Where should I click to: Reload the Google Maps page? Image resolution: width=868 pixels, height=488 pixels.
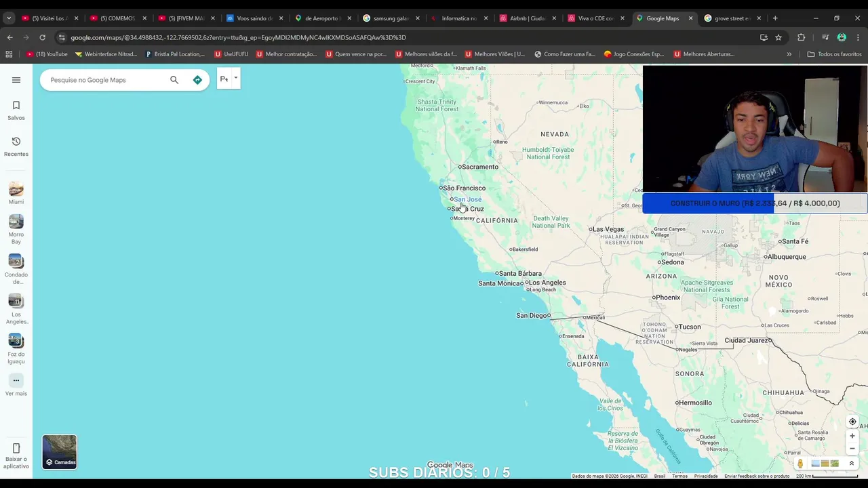pyautogui.click(x=42, y=37)
